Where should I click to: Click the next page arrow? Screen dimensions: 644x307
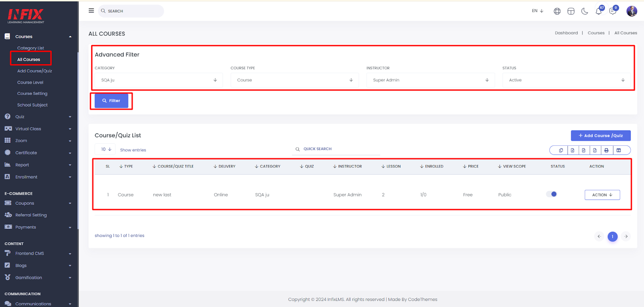(x=626, y=237)
